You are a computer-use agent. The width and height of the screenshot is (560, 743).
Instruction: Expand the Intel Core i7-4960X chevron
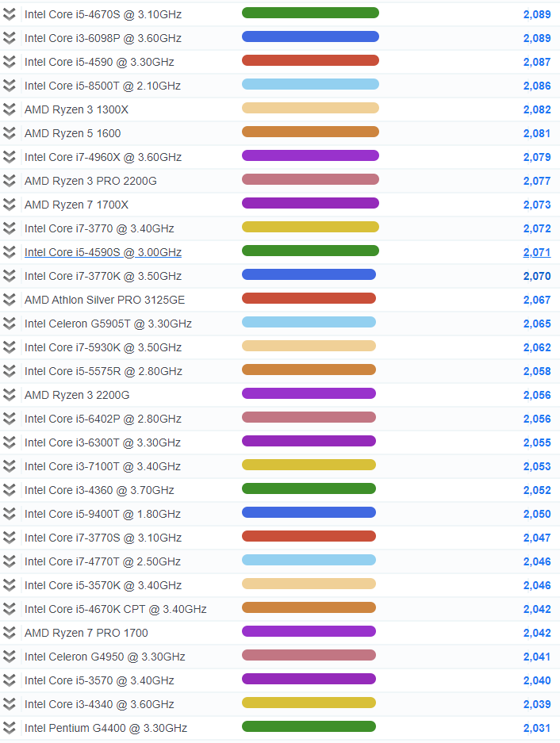(x=9, y=157)
